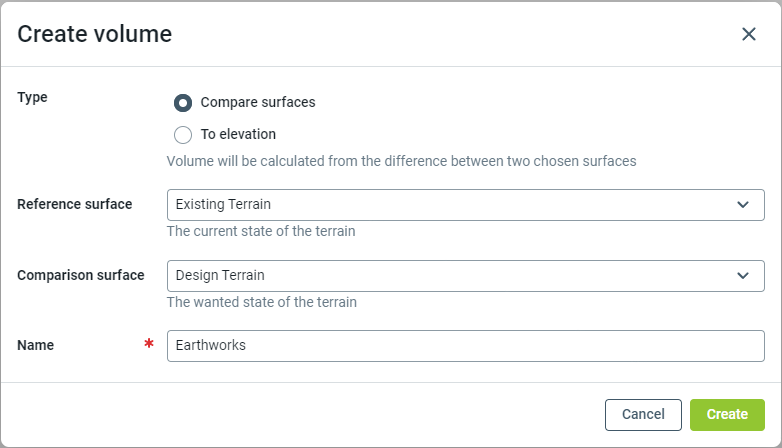Close the Create volume dialog

point(748,34)
